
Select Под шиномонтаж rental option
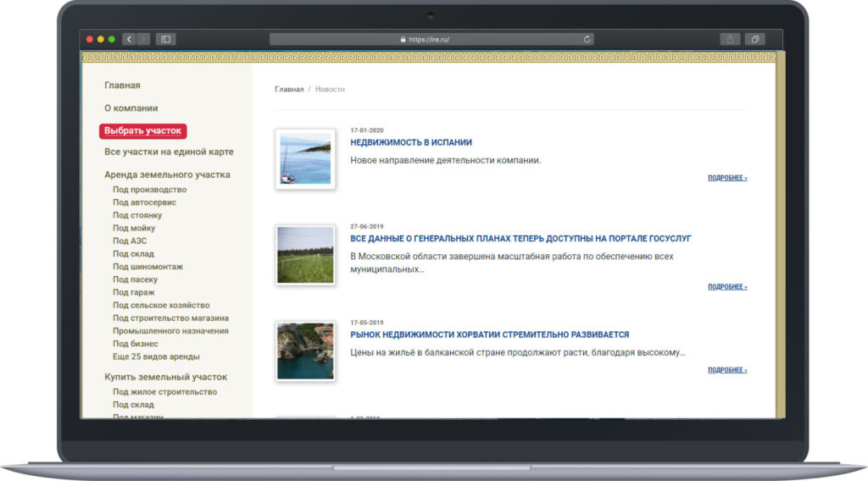coord(147,267)
